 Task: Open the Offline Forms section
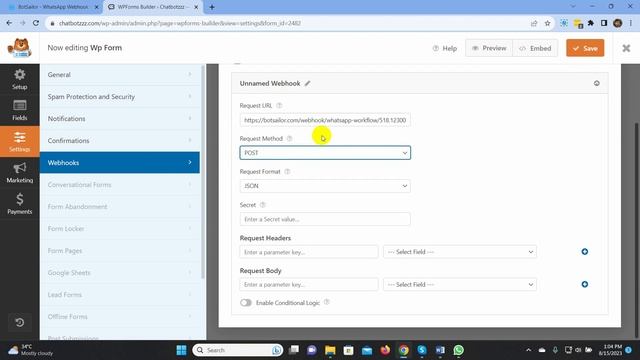click(120, 317)
